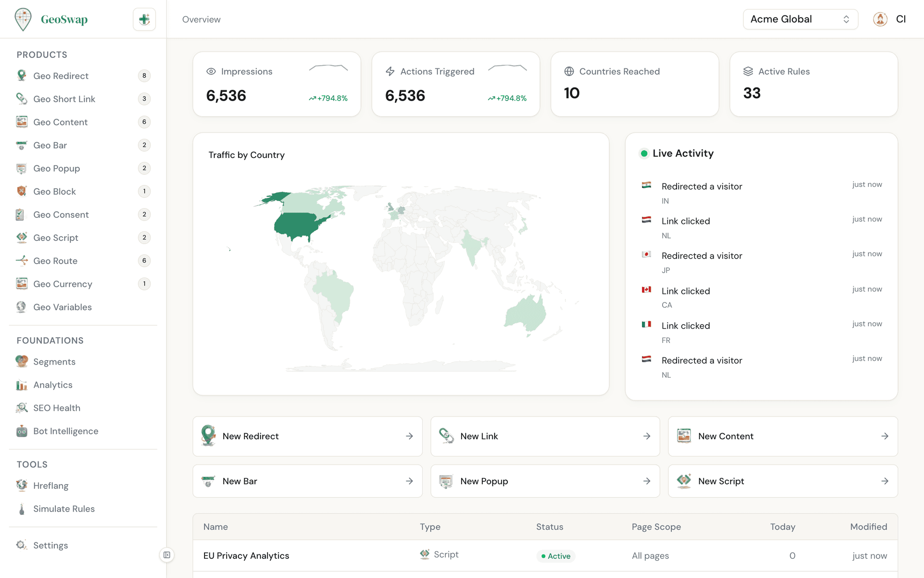Open Acme Global workspace dropdown

pyautogui.click(x=800, y=19)
